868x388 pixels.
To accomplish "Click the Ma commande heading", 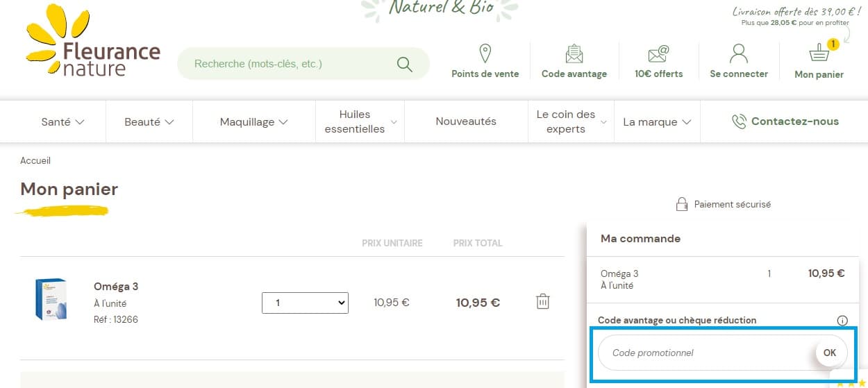I will pyautogui.click(x=640, y=238).
